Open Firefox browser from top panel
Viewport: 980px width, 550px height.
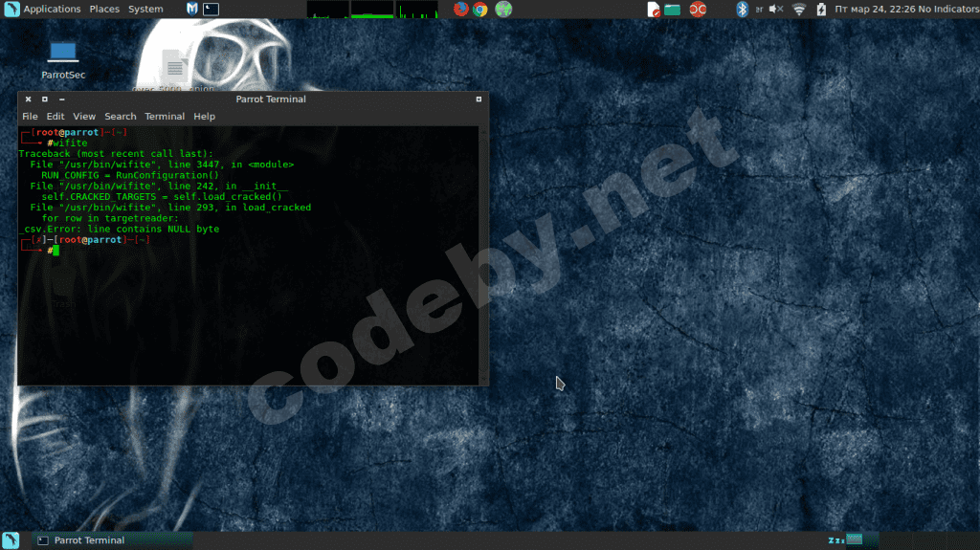460,9
